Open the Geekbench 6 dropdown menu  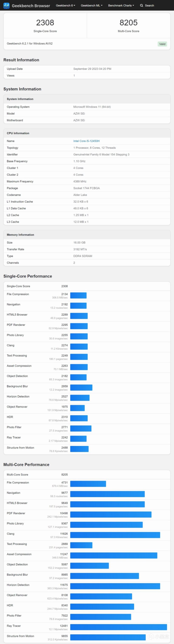pyautogui.click(x=65, y=6)
